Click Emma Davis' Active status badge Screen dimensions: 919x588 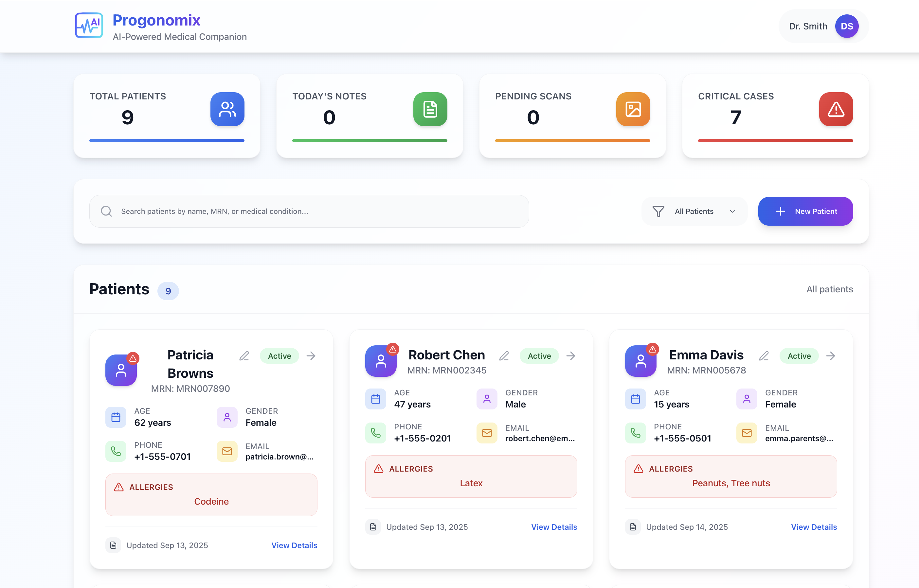(799, 356)
